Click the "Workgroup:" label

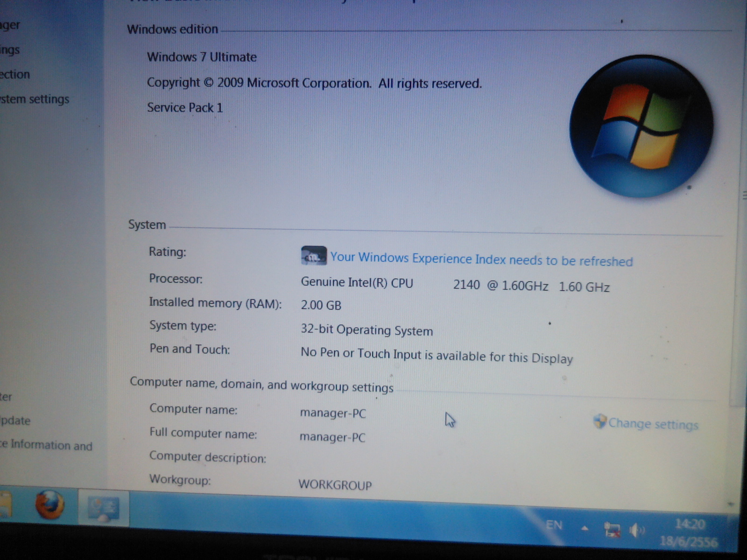pyautogui.click(x=180, y=480)
